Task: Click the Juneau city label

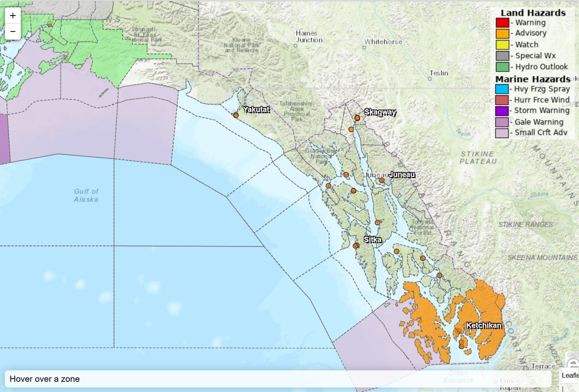Action: (402, 174)
